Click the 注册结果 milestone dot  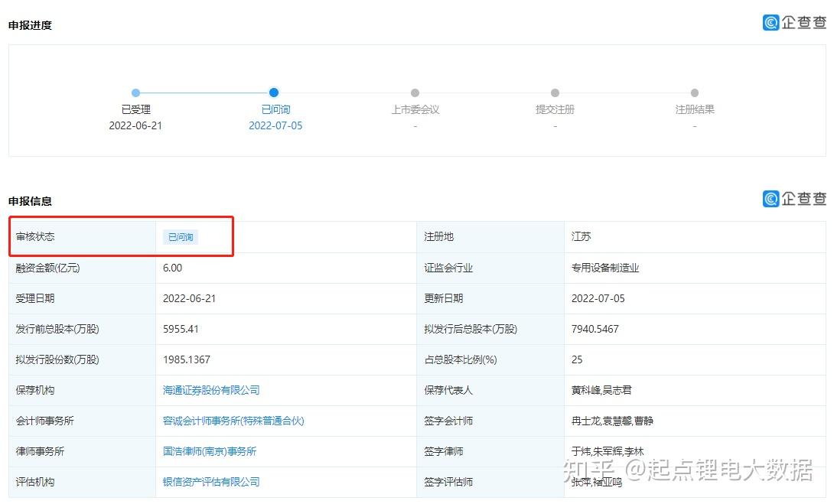[695, 93]
